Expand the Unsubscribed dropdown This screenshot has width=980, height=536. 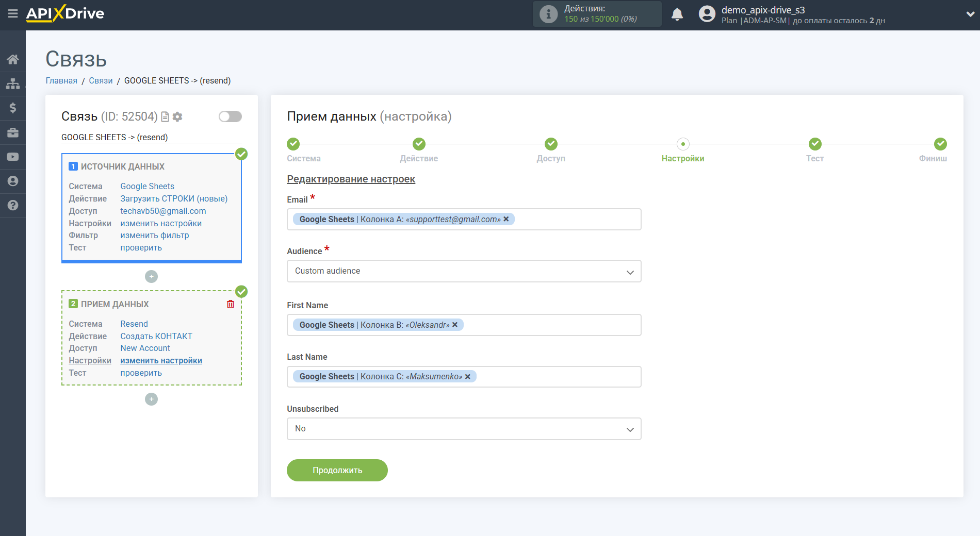464,429
